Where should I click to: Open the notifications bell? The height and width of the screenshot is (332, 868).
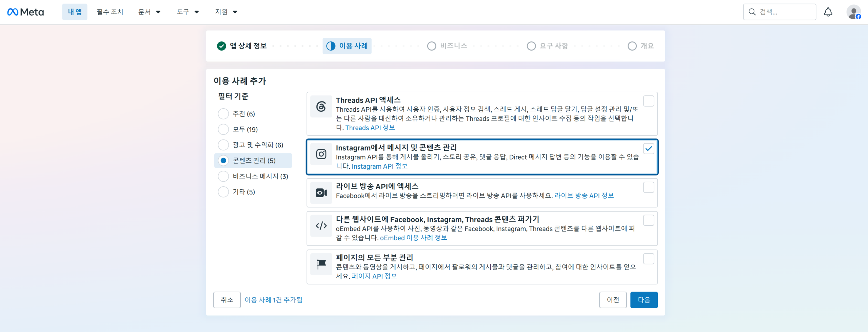pos(828,12)
